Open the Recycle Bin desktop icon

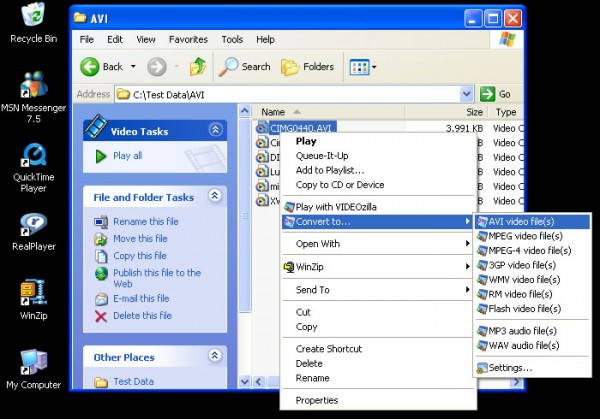(x=33, y=23)
